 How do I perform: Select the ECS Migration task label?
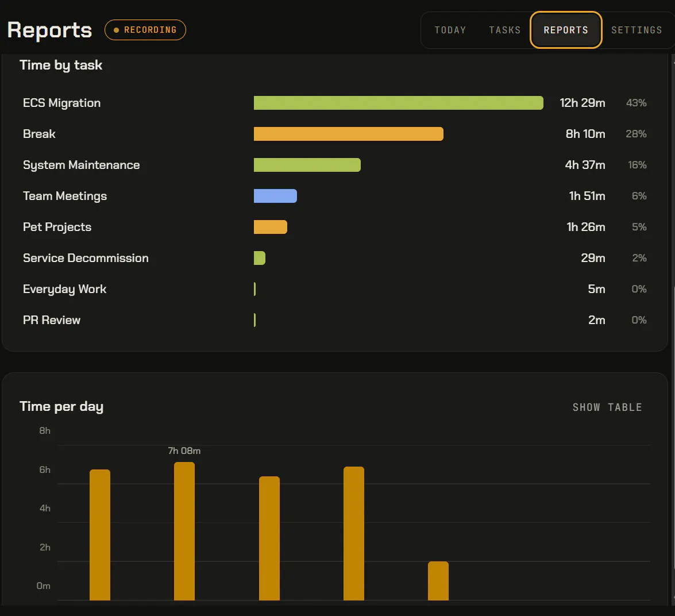61,103
